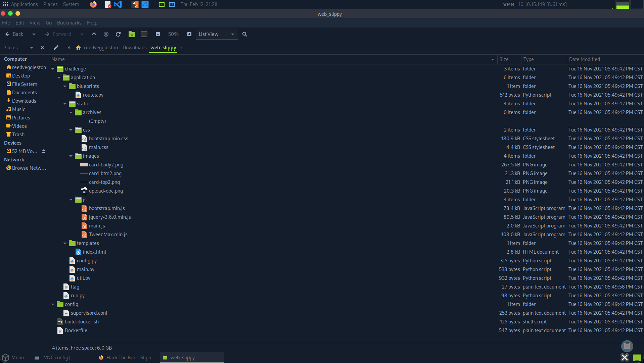This screenshot has height=363, width=644.
Task: Go up to the parent folder
Action: click(94, 34)
